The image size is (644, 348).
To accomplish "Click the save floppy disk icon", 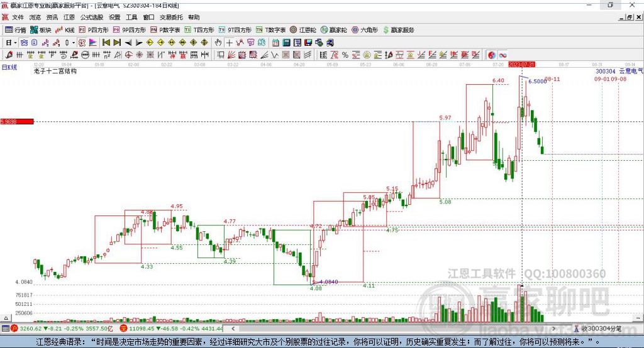I will pos(308,43).
